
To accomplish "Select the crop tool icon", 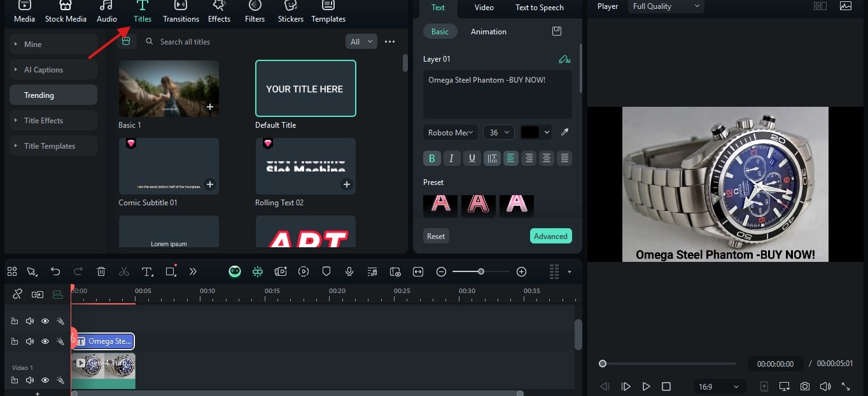I will [x=170, y=271].
